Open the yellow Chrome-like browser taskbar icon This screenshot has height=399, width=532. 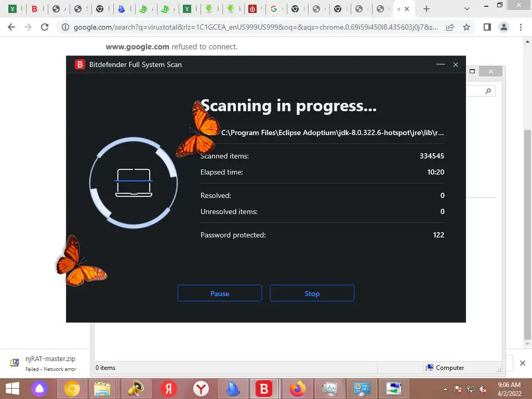point(72,389)
